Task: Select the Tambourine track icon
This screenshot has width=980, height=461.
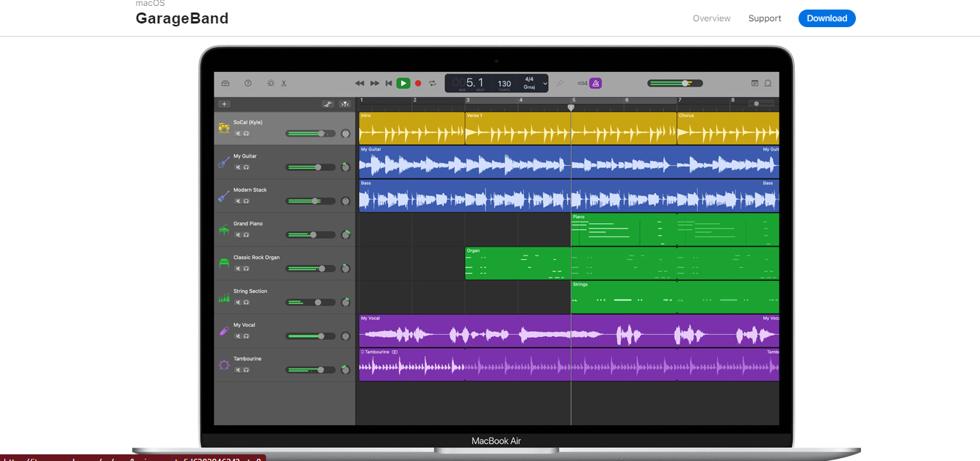Action: 223,365
